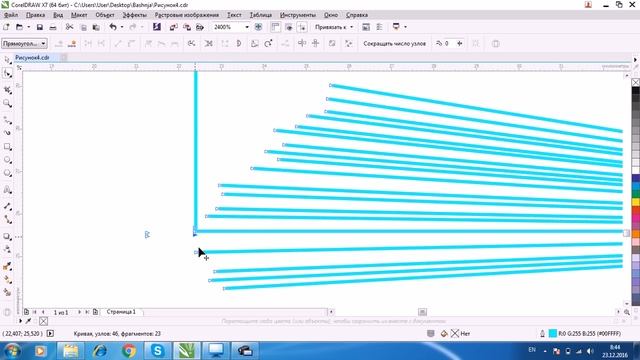Open the Текст menu
The image size is (640, 360).
234,15
